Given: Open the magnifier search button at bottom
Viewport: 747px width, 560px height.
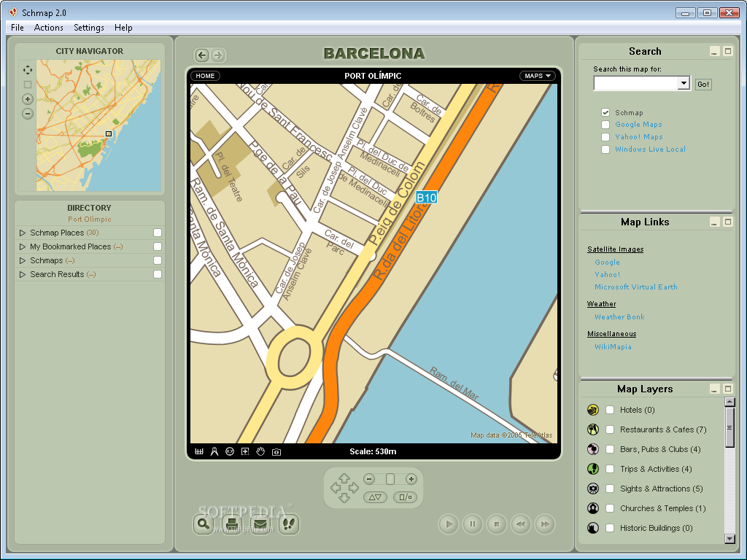Looking at the screenshot, I should [204, 524].
